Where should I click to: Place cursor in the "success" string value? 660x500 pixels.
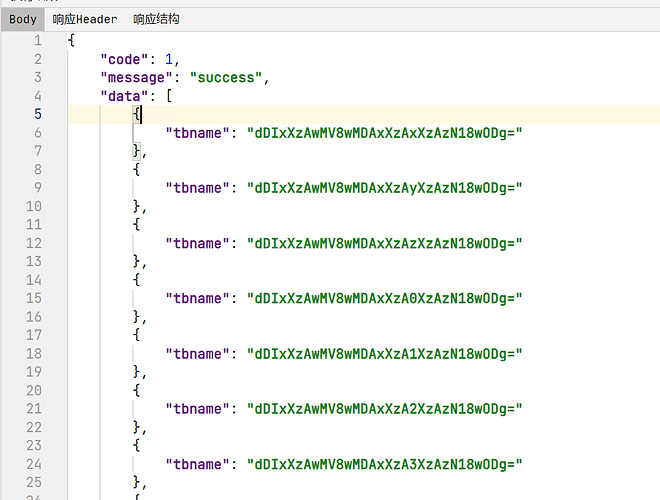[x=229, y=77]
